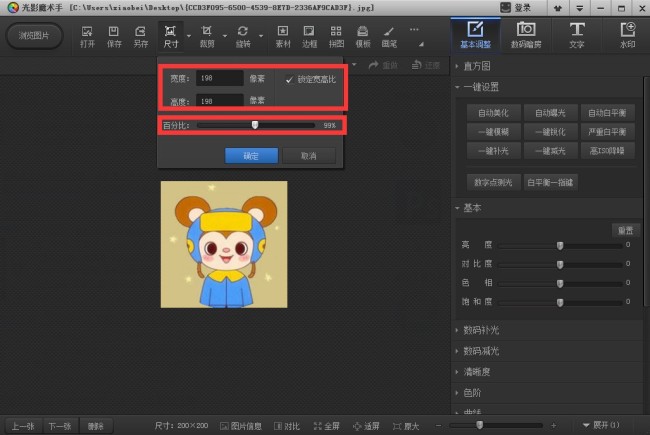Collapse the 基本 adjustments section
Screen dimensions: 650x435
tap(472, 208)
